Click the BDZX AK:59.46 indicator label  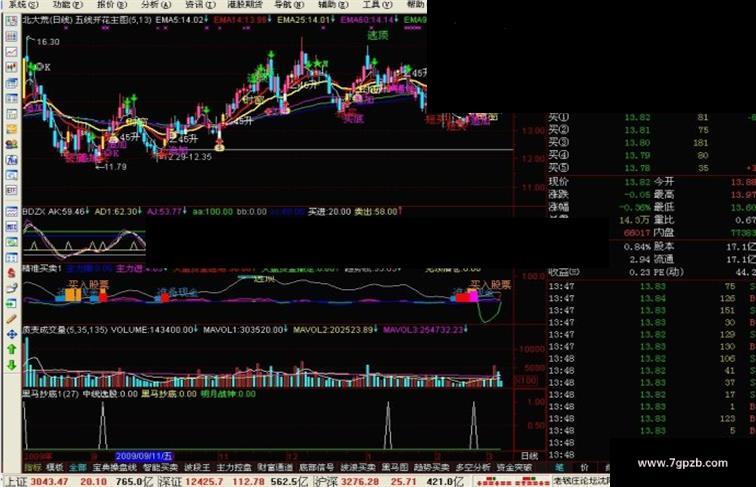coord(54,211)
